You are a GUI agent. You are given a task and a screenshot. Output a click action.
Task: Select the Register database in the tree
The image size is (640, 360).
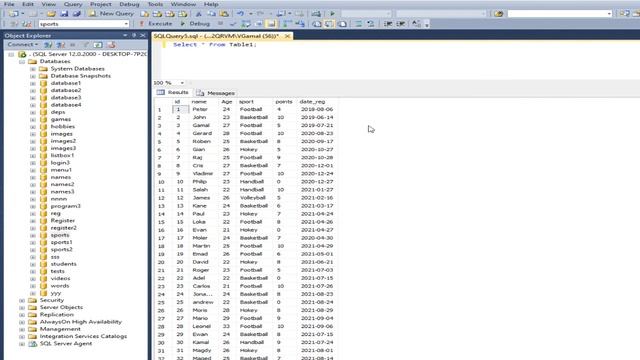pyautogui.click(x=62, y=220)
